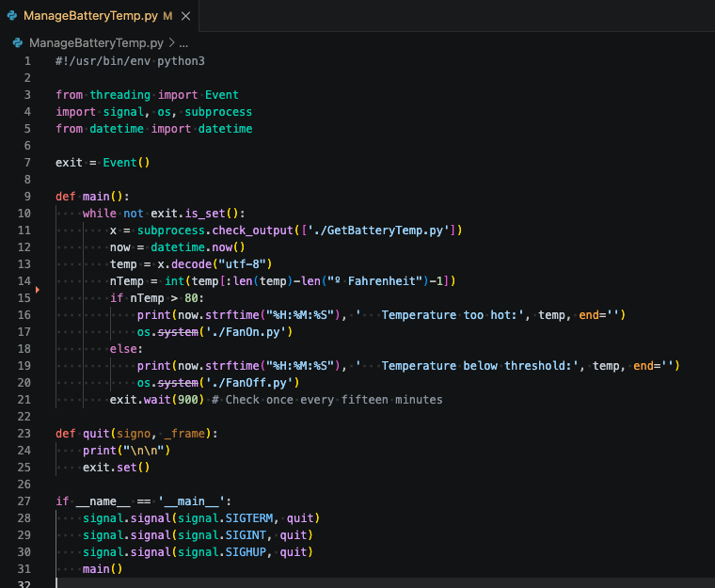
Task: Click 'Event()' on line 7
Action: 126,163
